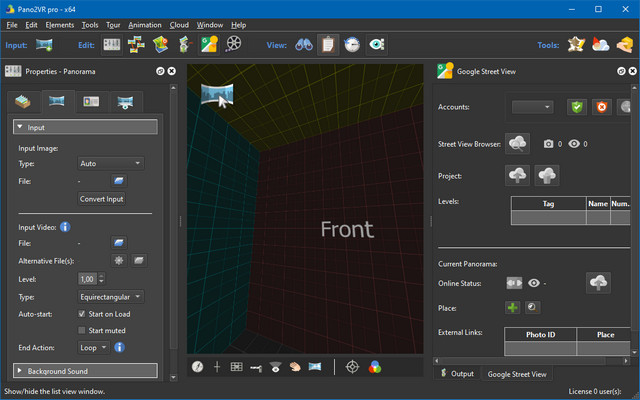This screenshot has width=640, height=400.
Task: Click the crosshair target icon under viewer
Action: tap(352, 367)
